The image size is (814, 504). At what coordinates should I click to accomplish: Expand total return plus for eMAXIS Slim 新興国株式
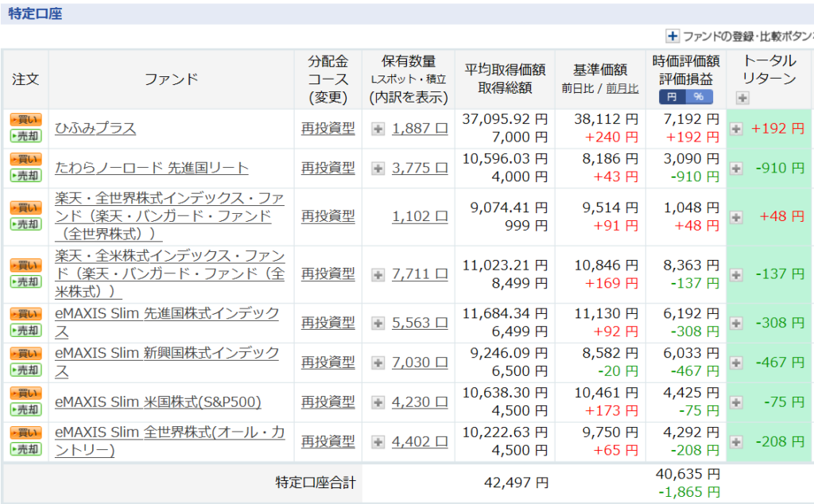click(x=736, y=362)
